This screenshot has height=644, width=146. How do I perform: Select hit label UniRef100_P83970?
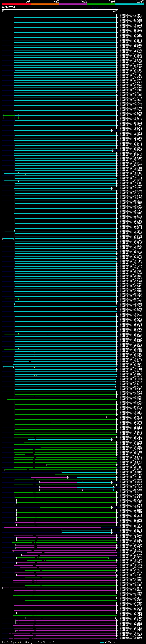(x=131, y=118)
